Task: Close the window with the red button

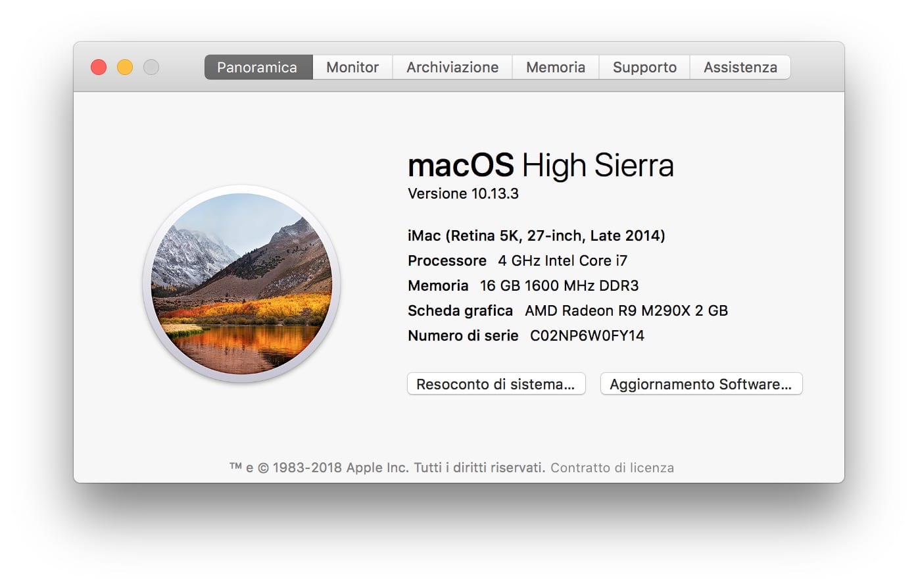Action: 99,67
